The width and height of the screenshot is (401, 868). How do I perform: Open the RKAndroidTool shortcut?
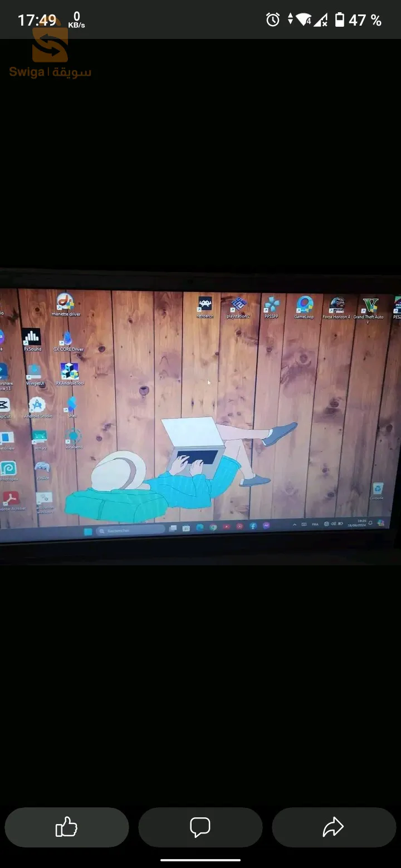point(70,372)
